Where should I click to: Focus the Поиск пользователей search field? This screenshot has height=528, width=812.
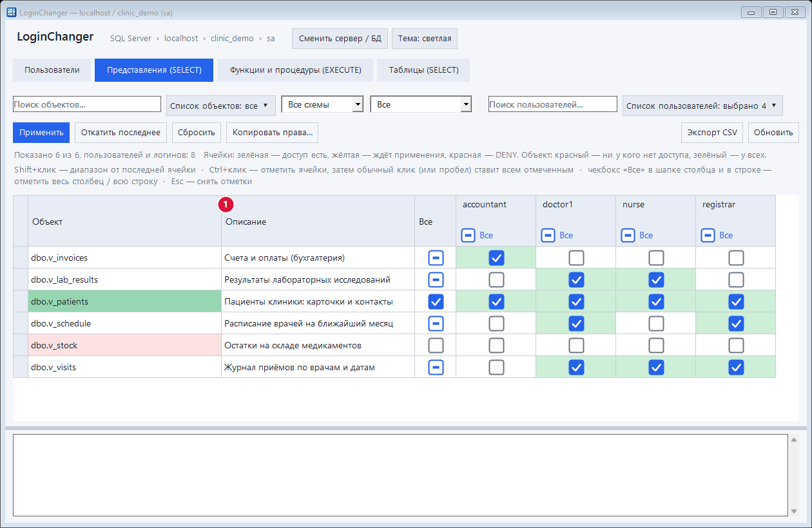click(x=553, y=104)
